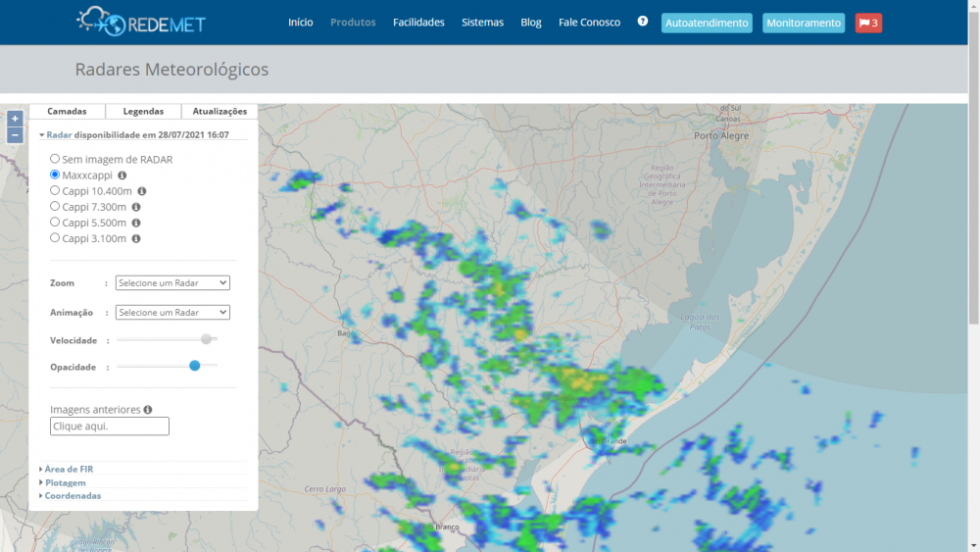The image size is (980, 552).
Task: Choose the Cappi 3.100m radio option
Action: (55, 238)
